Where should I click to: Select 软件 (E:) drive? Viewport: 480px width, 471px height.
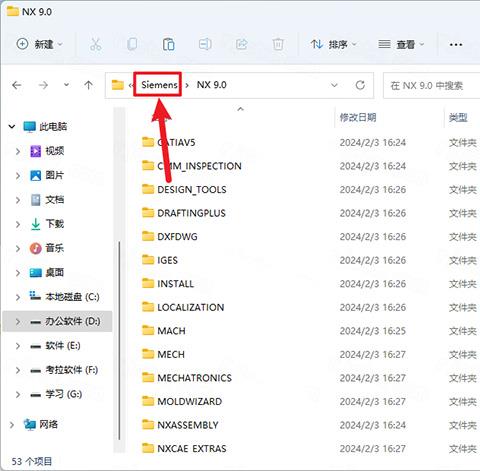pos(55,346)
